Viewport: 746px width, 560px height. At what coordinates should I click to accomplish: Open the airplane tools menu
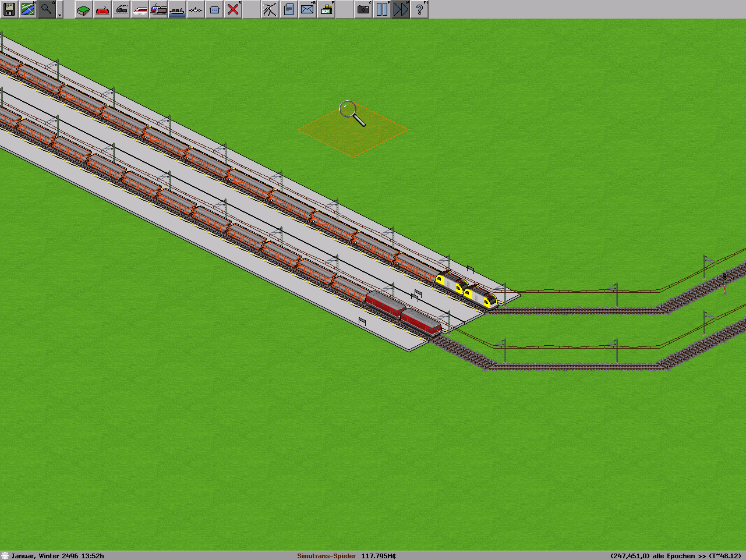196,9
